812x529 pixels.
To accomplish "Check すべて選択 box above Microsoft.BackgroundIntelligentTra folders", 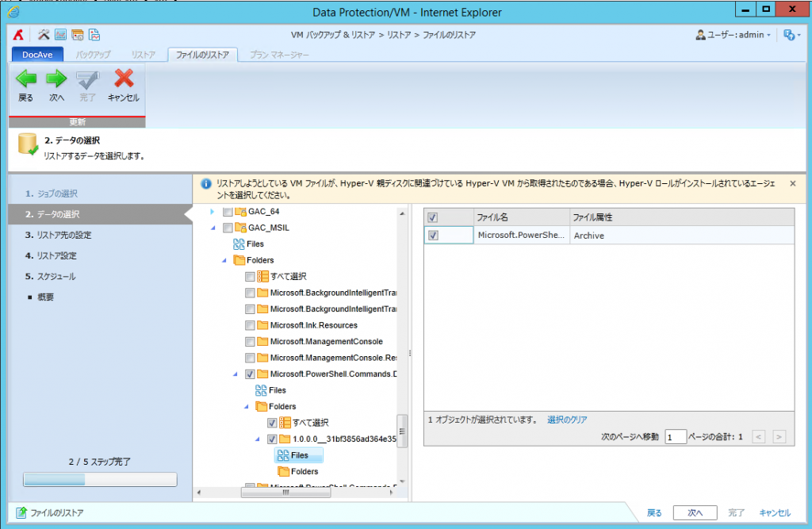I will point(250,277).
